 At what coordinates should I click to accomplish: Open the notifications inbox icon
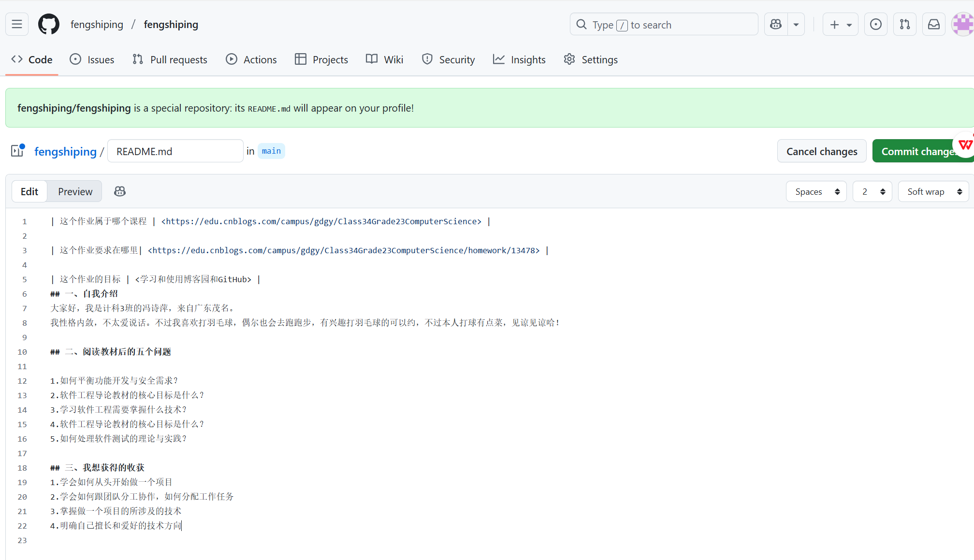tap(933, 24)
